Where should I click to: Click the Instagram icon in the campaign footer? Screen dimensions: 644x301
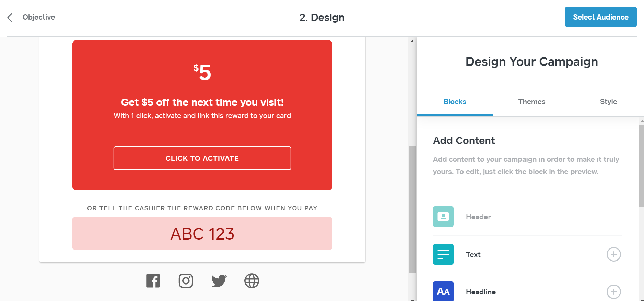[x=186, y=280]
